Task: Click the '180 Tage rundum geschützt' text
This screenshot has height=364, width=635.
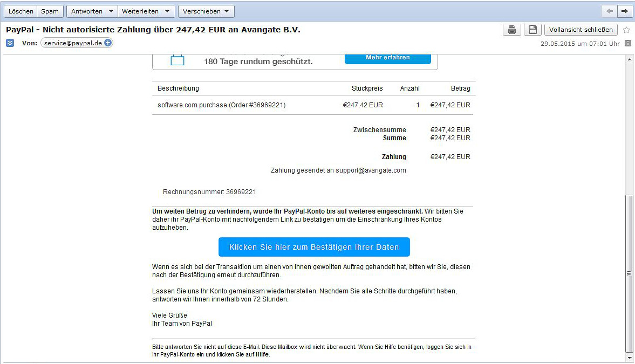Action: [x=258, y=61]
